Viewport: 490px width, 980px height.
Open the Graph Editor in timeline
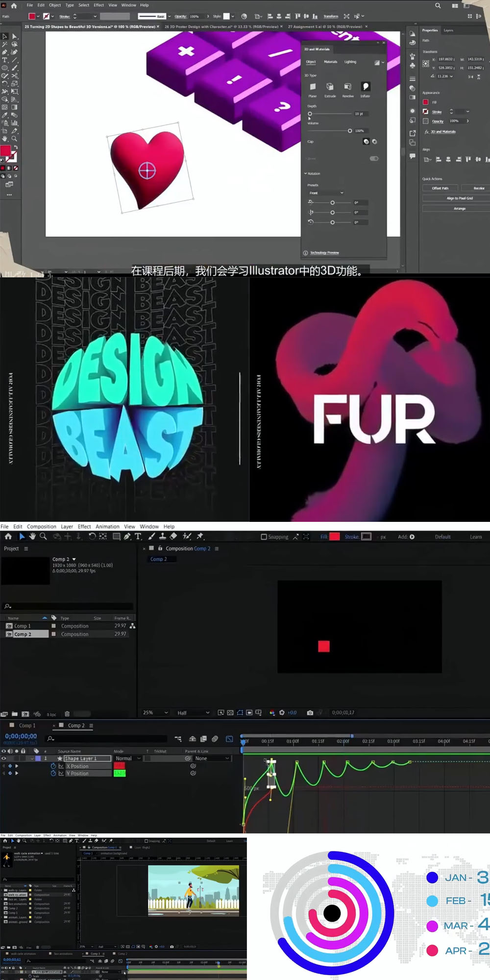coord(229,738)
